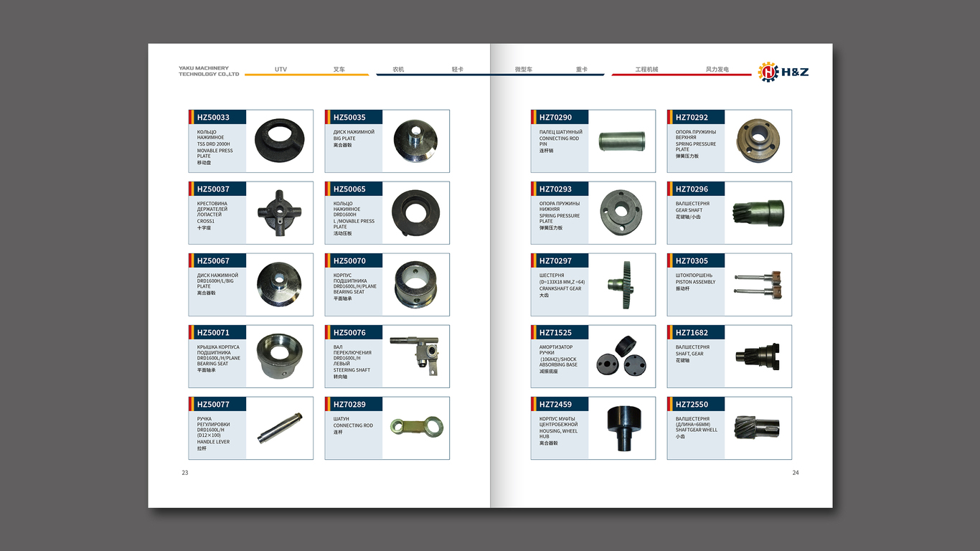Click the SHAFTGEAR WHEEL description text
The height and width of the screenshot is (551, 980).
click(x=696, y=430)
